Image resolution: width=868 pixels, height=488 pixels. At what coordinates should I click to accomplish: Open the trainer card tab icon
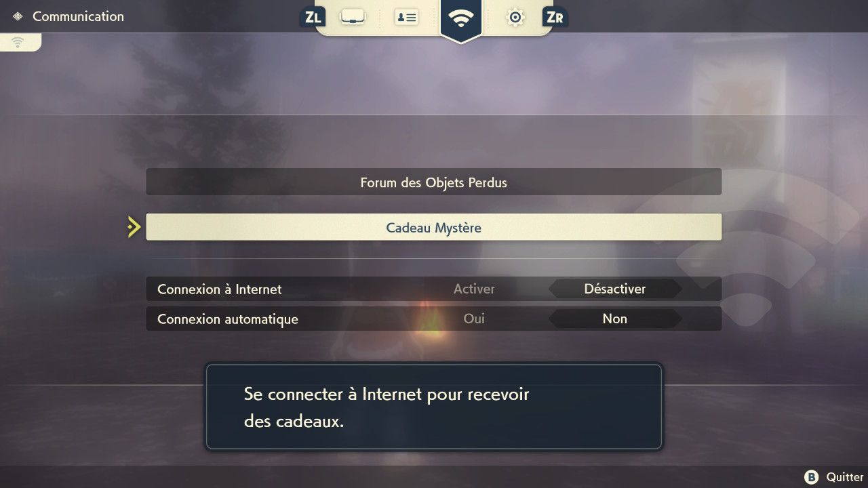tap(406, 17)
